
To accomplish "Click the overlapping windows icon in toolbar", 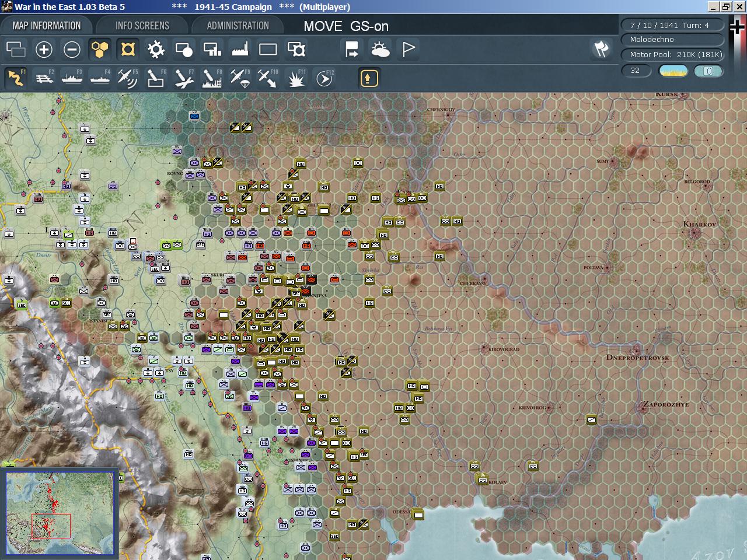I will coord(16,50).
